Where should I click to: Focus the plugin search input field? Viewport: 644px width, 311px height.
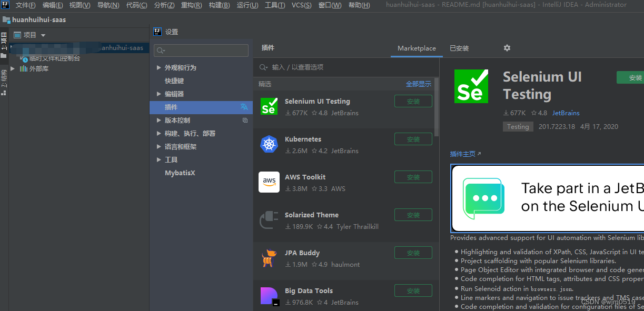tap(346, 67)
